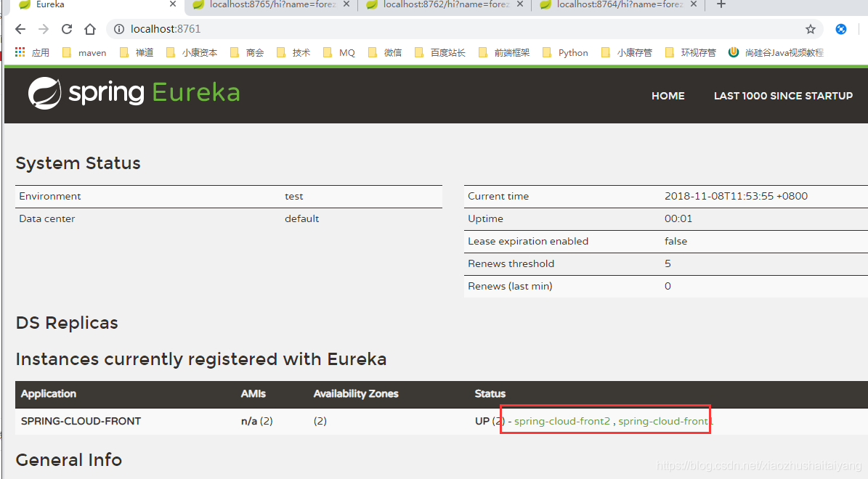Open the 前端框架 bookmarks folder
This screenshot has width=868, height=479.
[504, 52]
